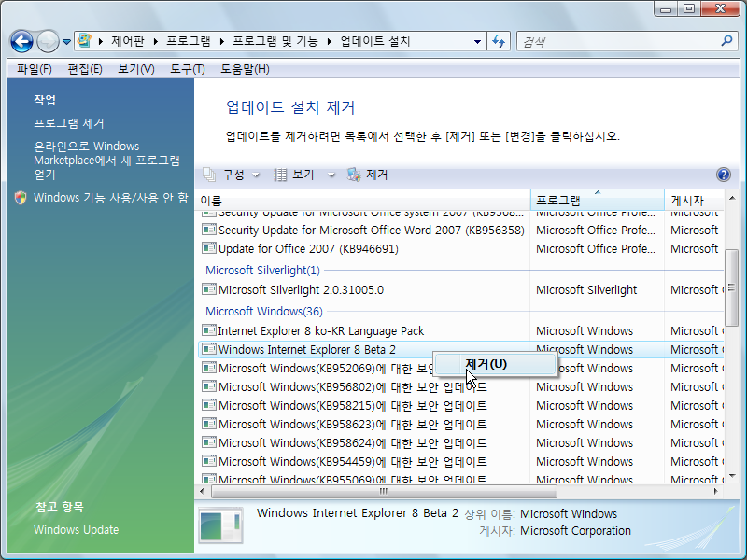Sort by 이름 column header

(x=362, y=200)
